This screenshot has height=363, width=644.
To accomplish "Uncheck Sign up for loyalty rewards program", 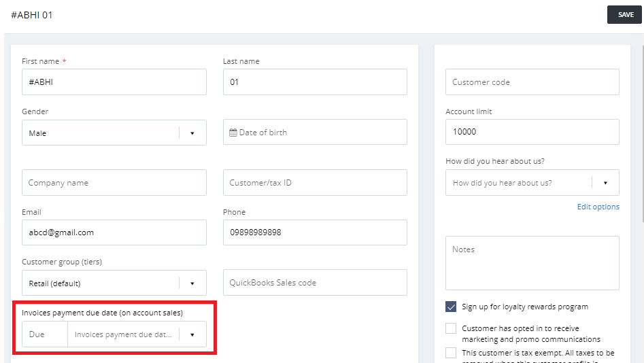I will (451, 307).
